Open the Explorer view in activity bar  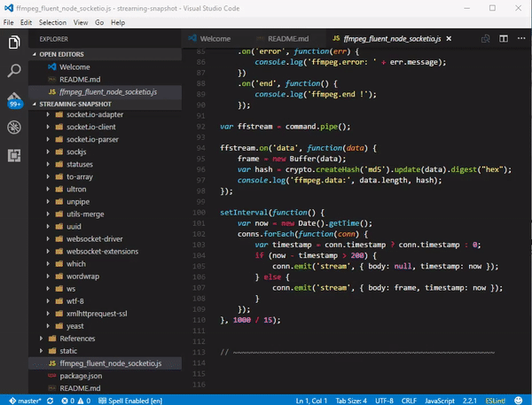(14, 41)
